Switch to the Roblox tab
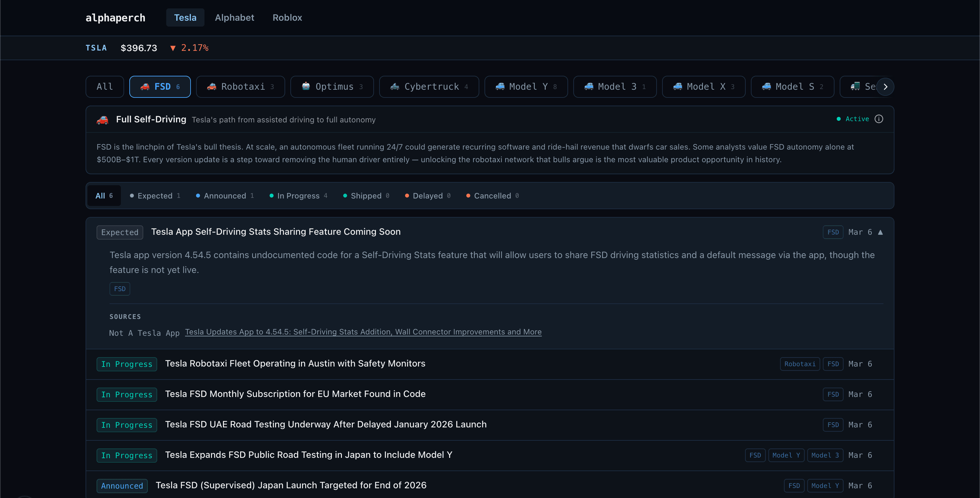Image resolution: width=980 pixels, height=498 pixels. [287, 17]
